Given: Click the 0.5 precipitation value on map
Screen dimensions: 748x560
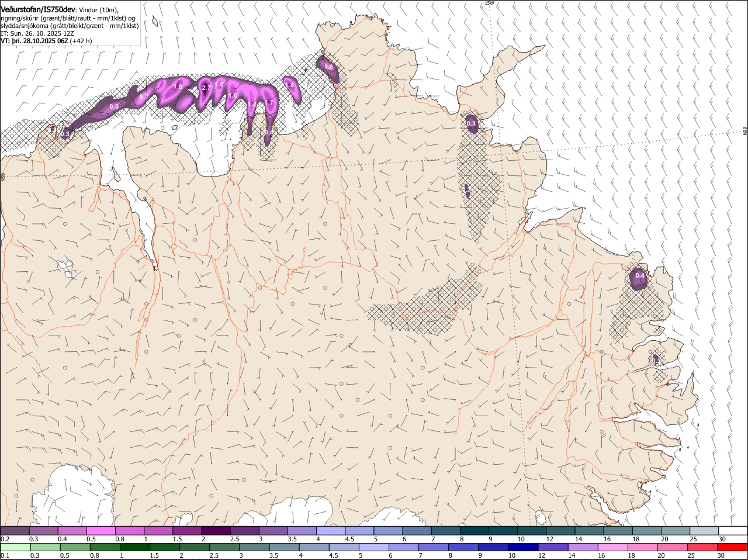Looking at the screenshot, I should (114, 106).
